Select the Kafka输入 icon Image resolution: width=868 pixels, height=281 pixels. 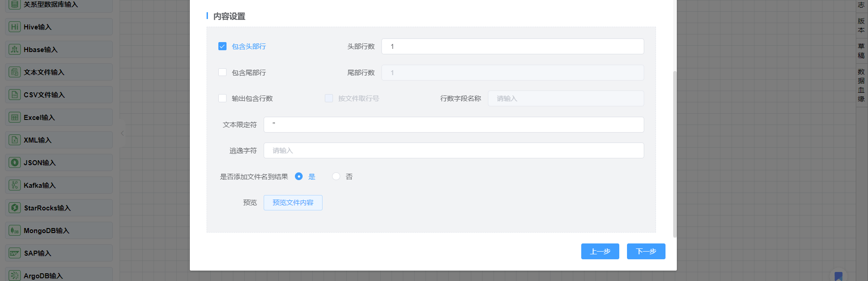[14, 185]
